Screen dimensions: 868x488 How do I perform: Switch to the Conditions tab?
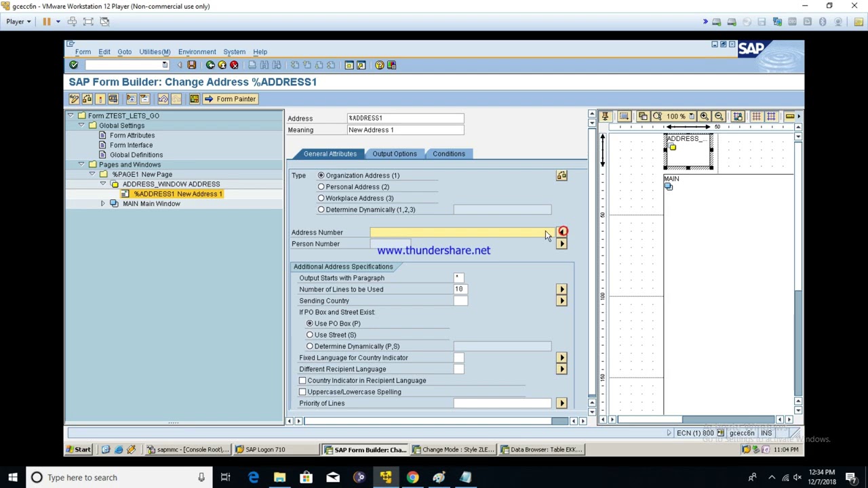tap(449, 154)
